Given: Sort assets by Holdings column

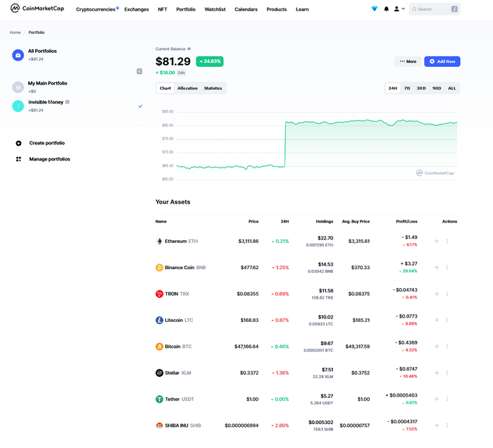Looking at the screenshot, I should point(325,222).
